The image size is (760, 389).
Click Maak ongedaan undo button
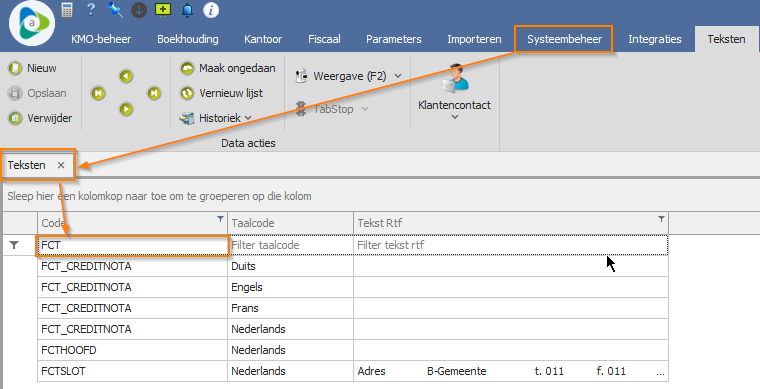pos(227,68)
